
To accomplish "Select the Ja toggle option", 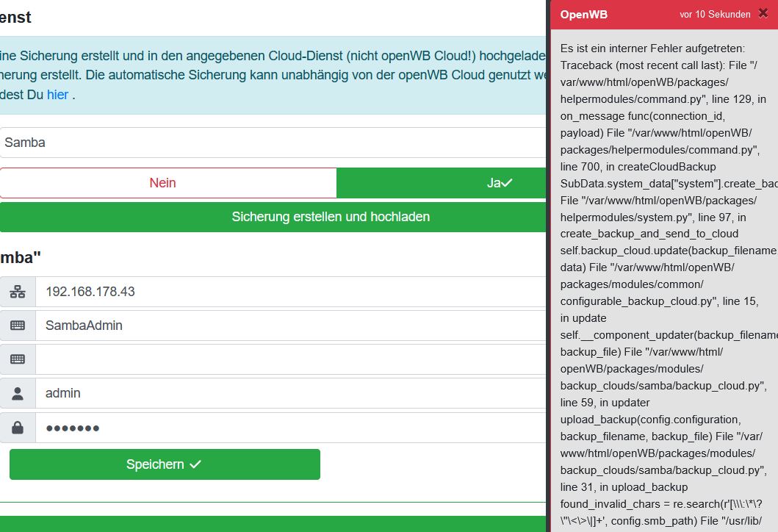I will pyautogui.click(x=441, y=183).
